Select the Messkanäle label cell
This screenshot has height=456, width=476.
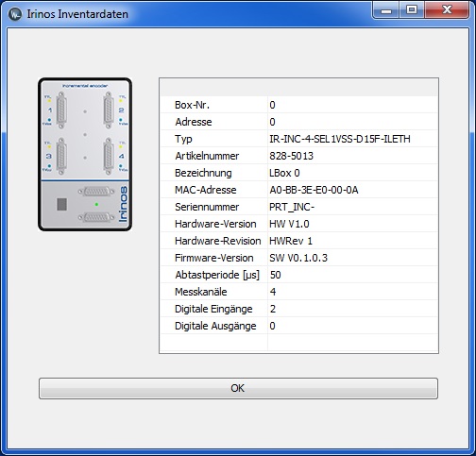(x=214, y=292)
